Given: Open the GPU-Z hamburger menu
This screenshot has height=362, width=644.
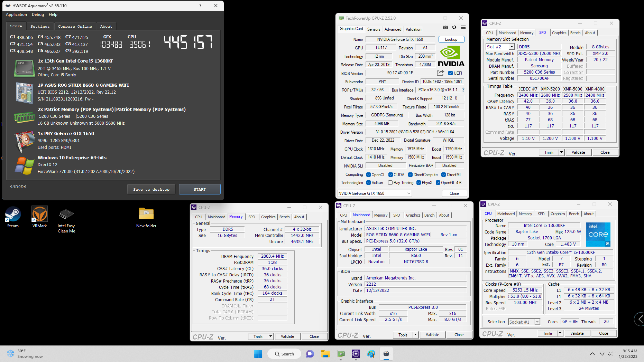Looking at the screenshot, I should (463, 27).
